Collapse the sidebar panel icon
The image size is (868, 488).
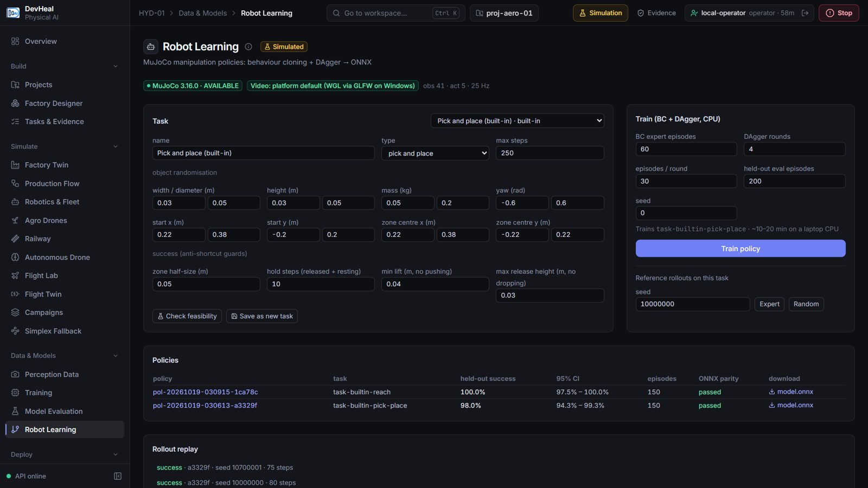coord(118,476)
